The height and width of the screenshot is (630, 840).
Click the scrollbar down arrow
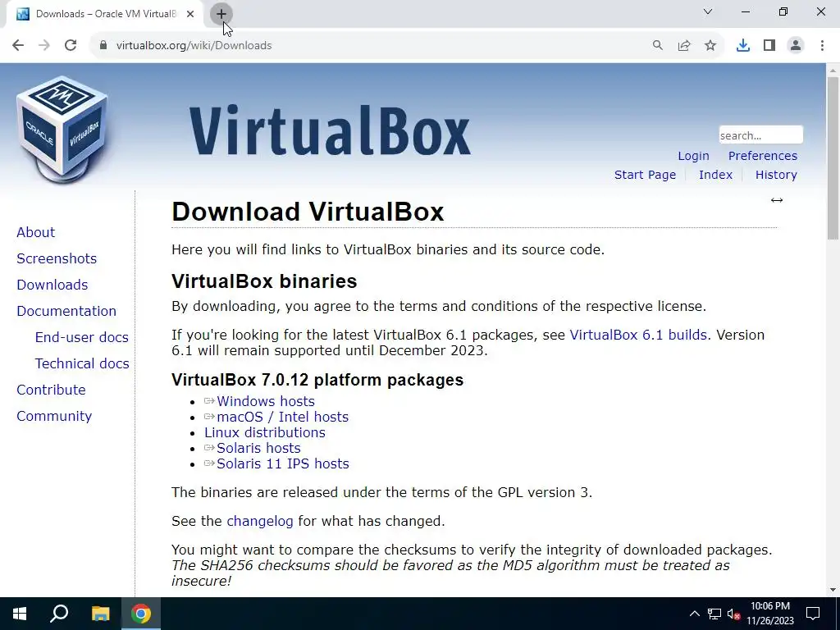833,590
